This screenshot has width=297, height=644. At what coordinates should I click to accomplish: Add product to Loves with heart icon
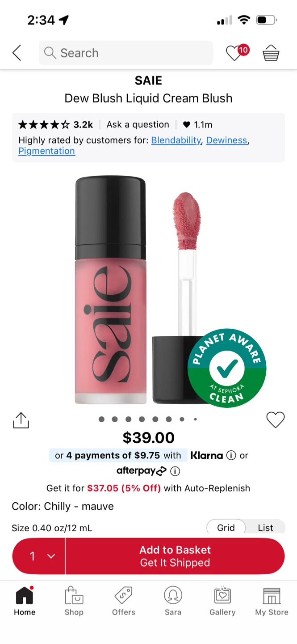coord(275,419)
